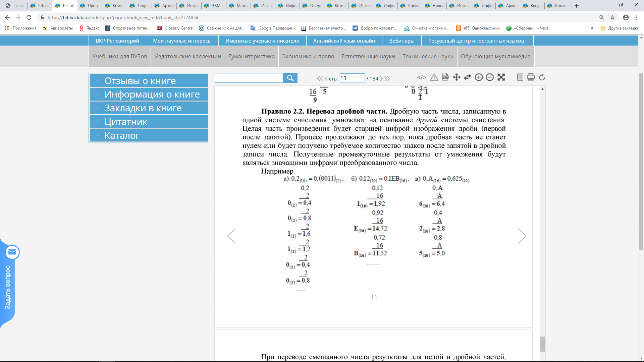Click the document vertical scrollbar thumb
The image size is (644, 362).
(x=542, y=344)
